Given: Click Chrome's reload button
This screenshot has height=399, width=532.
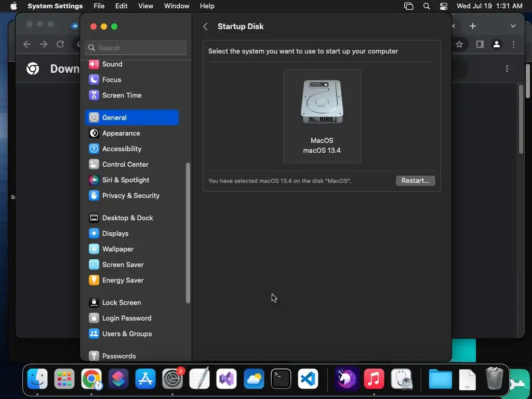Looking at the screenshot, I should [x=60, y=44].
